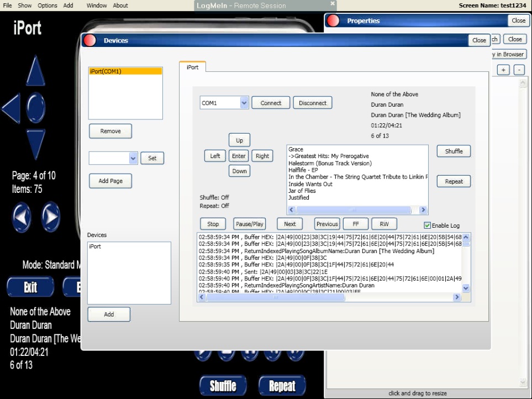Select the iPort tab
The width and height of the screenshot is (532, 399).
coord(192,67)
